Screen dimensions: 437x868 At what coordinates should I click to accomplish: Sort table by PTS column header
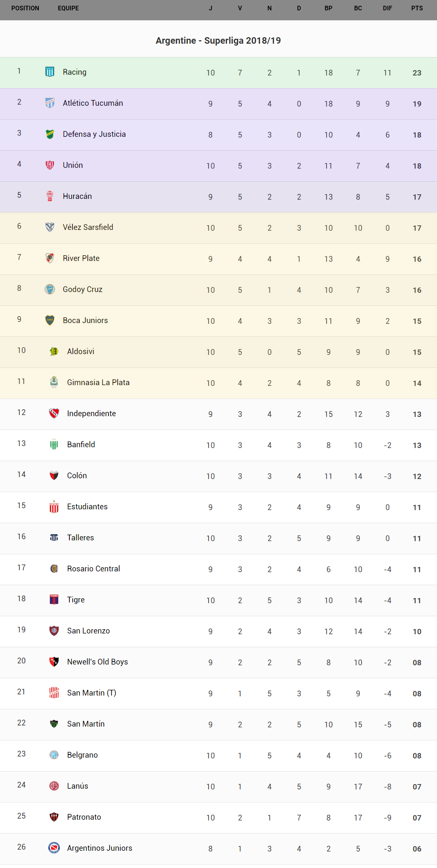[x=417, y=8]
